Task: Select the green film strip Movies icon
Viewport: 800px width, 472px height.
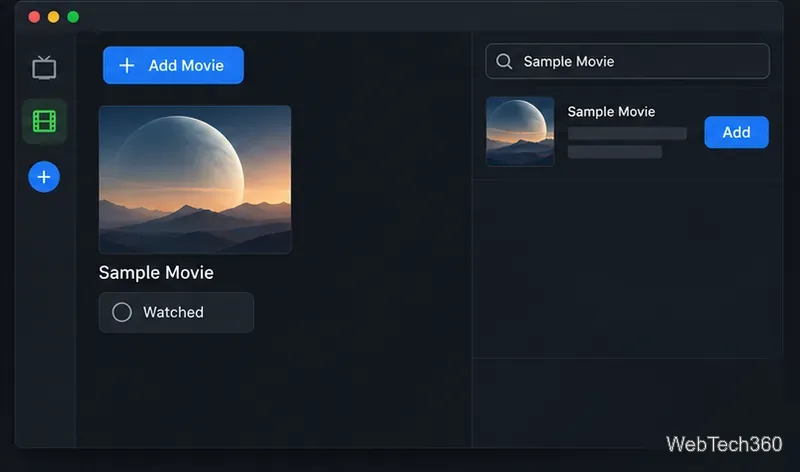Action: [x=44, y=121]
